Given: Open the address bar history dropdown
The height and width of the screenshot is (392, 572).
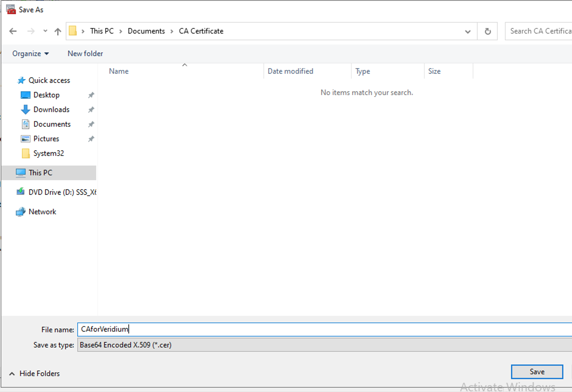Looking at the screenshot, I should (468, 31).
